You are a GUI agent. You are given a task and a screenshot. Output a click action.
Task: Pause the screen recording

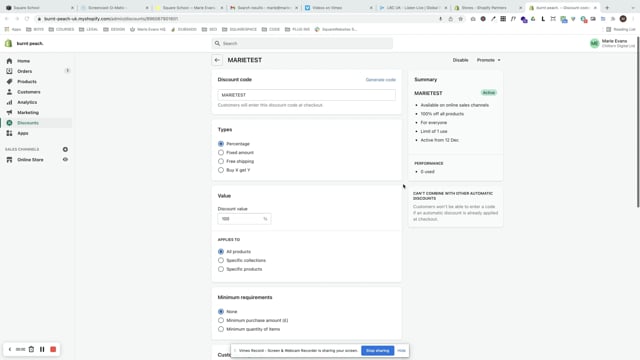(x=42, y=349)
